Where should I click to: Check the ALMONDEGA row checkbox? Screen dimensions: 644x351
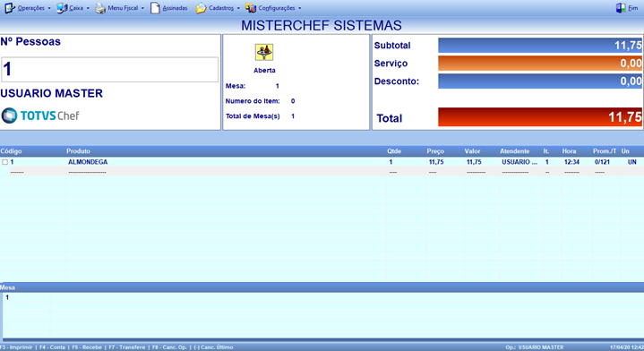(x=5, y=162)
